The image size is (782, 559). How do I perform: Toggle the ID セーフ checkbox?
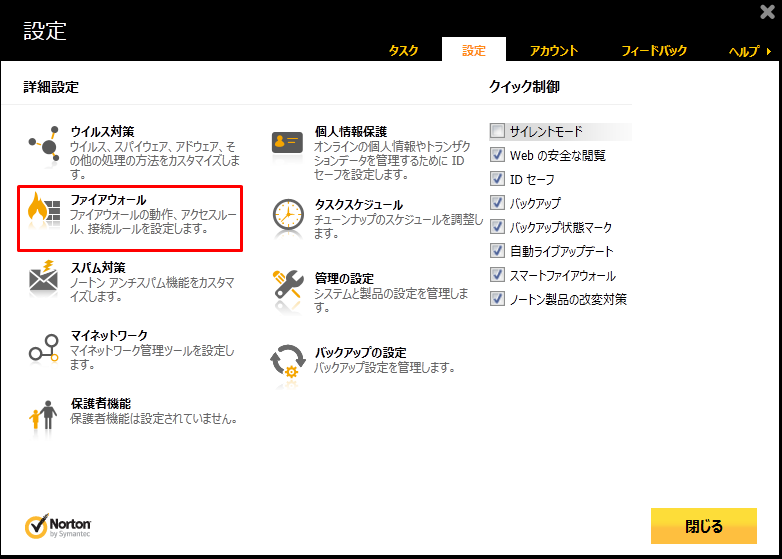(497, 179)
